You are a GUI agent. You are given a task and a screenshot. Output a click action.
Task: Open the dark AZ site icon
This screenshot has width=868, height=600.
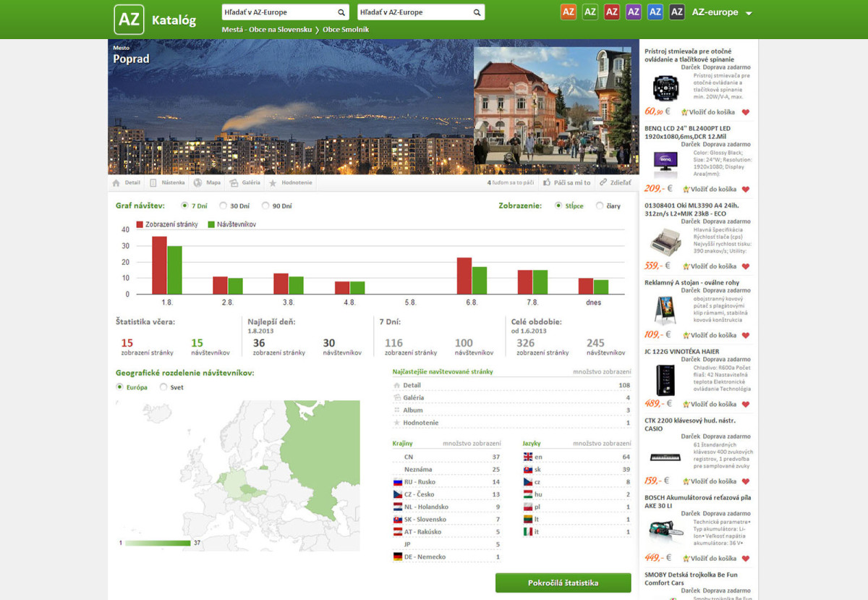[677, 12]
